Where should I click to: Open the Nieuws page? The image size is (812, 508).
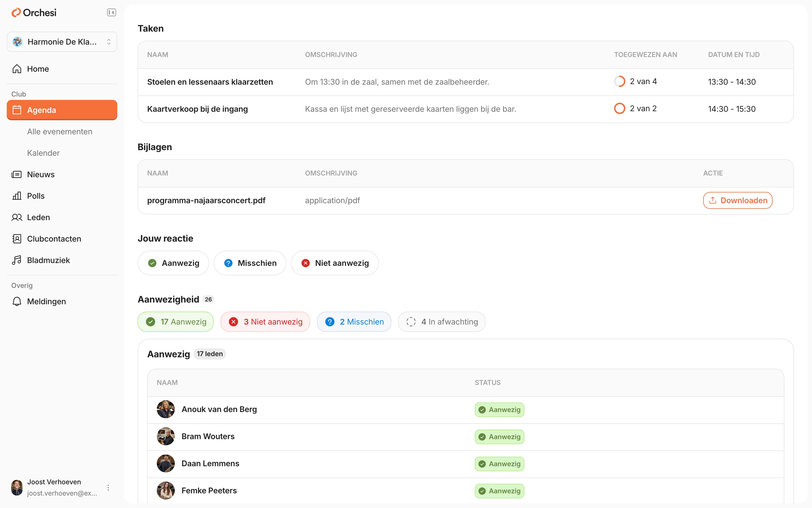coord(62,174)
